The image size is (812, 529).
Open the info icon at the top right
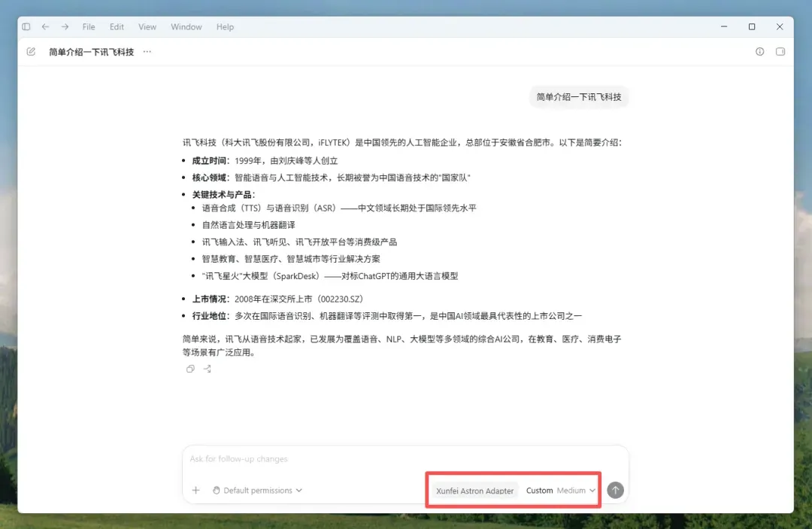759,52
